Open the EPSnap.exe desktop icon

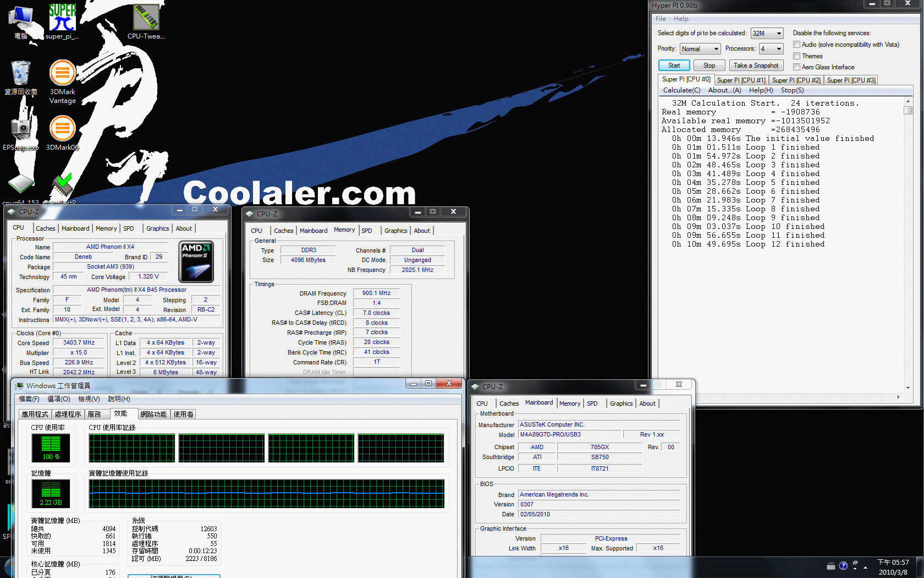click(x=21, y=133)
